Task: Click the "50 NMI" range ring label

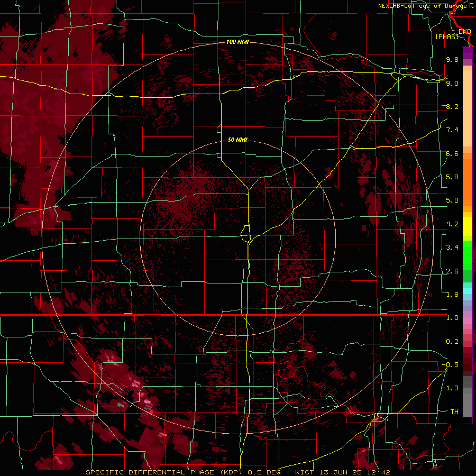Action: [x=237, y=140]
